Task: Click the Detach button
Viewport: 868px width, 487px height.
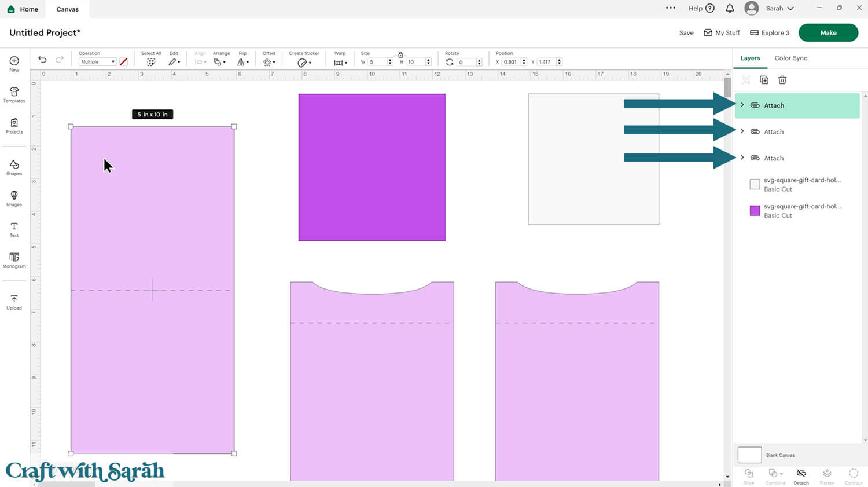Action: (801, 476)
